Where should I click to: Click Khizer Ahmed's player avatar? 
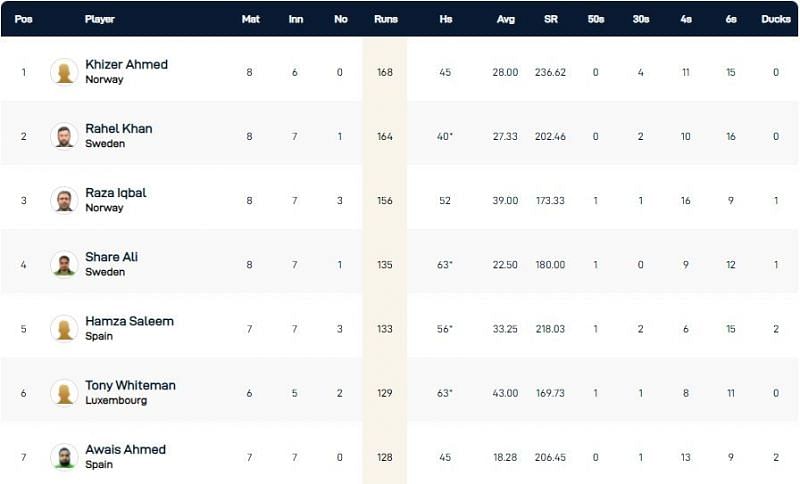pyautogui.click(x=64, y=72)
